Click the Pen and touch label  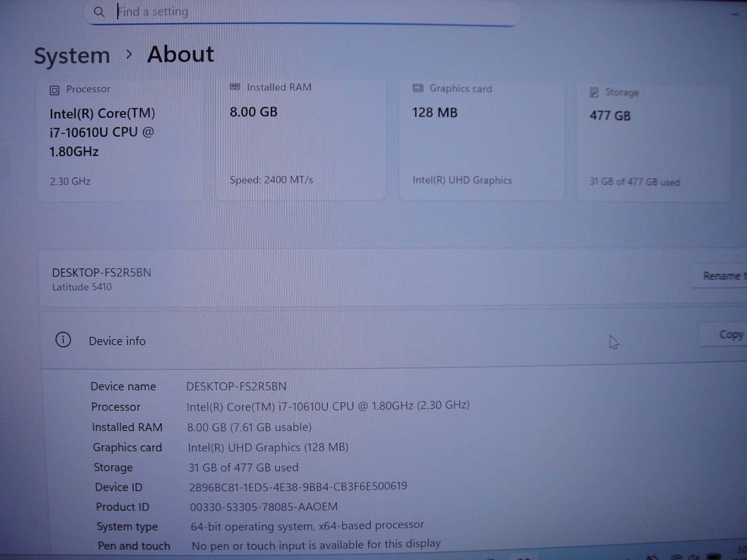[134, 546]
